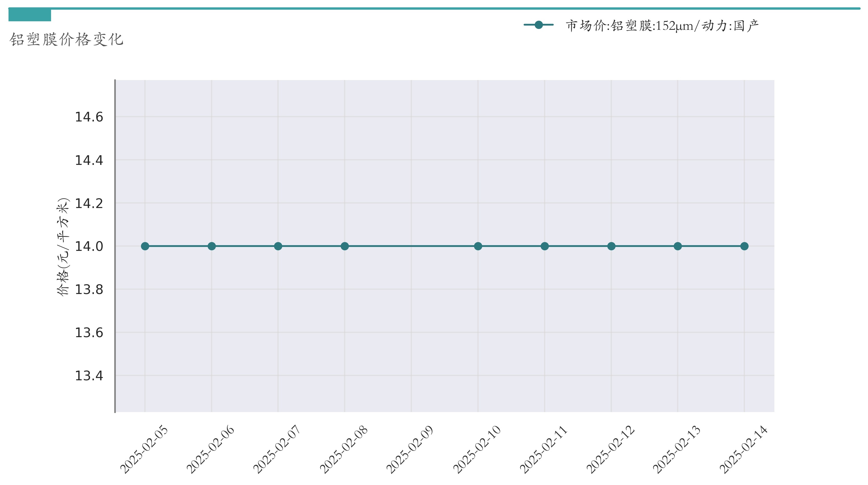Click the 14.0 y-axis tick label
Viewport: 868px width, 485px height.
pyautogui.click(x=89, y=246)
